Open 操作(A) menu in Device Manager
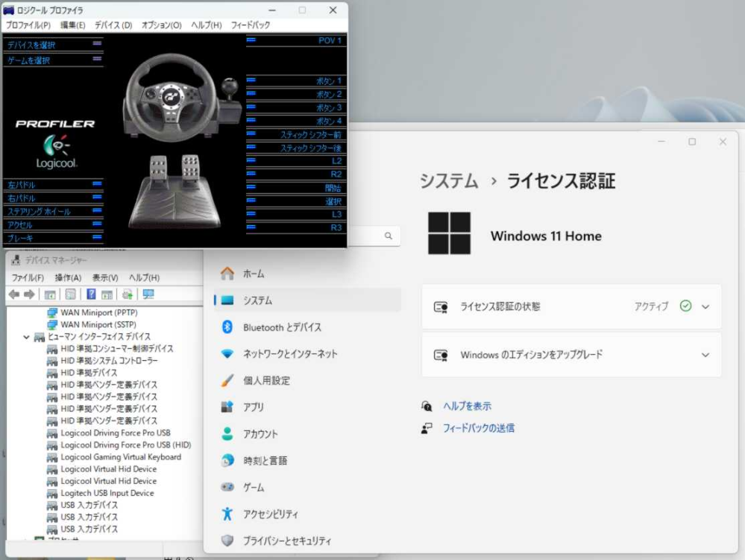Image resolution: width=745 pixels, height=560 pixels. [x=68, y=278]
